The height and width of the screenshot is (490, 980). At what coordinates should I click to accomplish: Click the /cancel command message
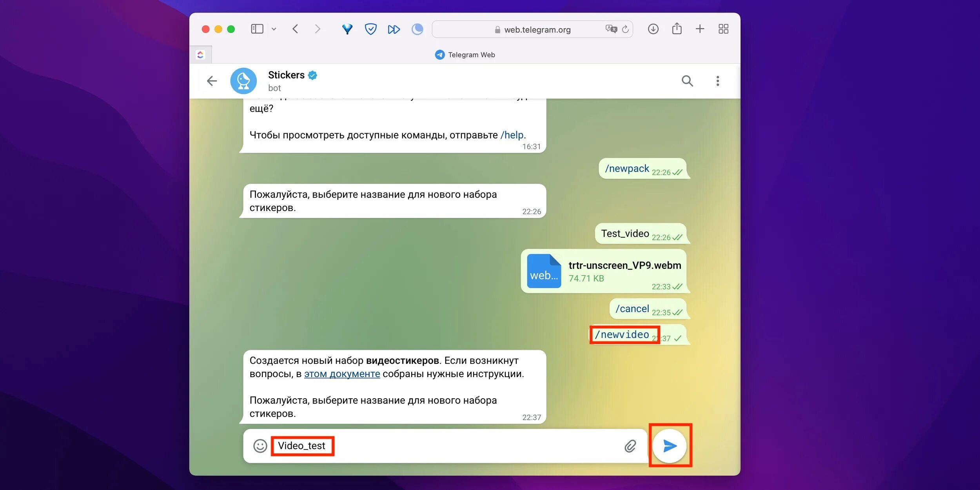click(x=632, y=309)
